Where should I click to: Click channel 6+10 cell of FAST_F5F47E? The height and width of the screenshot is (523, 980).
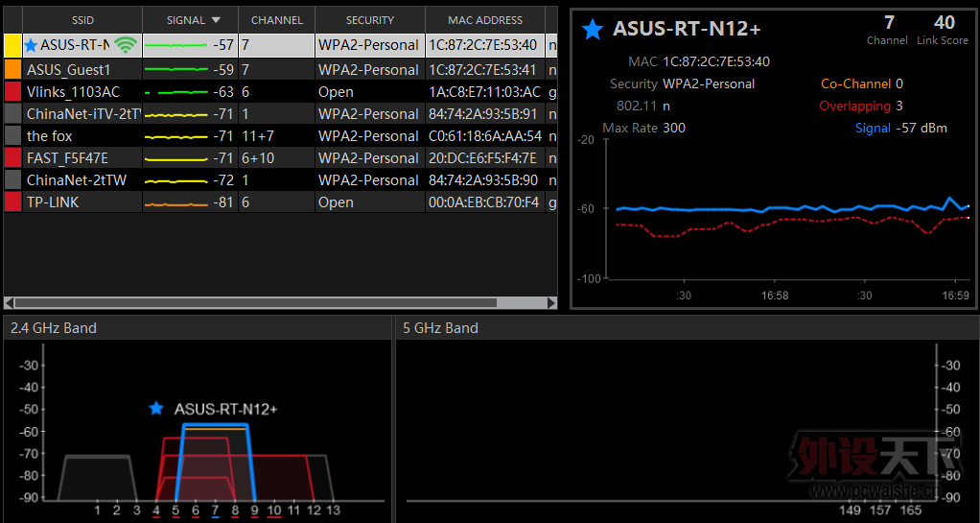(277, 157)
